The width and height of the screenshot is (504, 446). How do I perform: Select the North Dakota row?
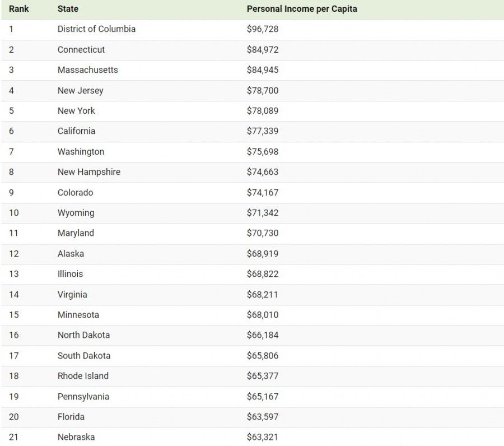(x=253, y=335)
